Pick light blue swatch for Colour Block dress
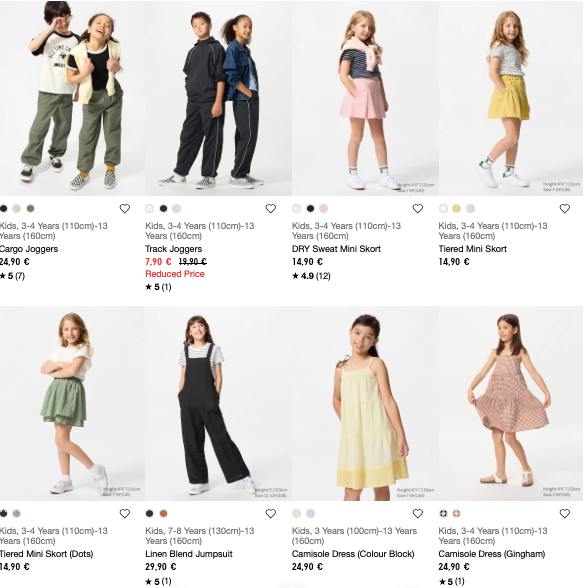This screenshot has width=583, height=588. pos(310,513)
